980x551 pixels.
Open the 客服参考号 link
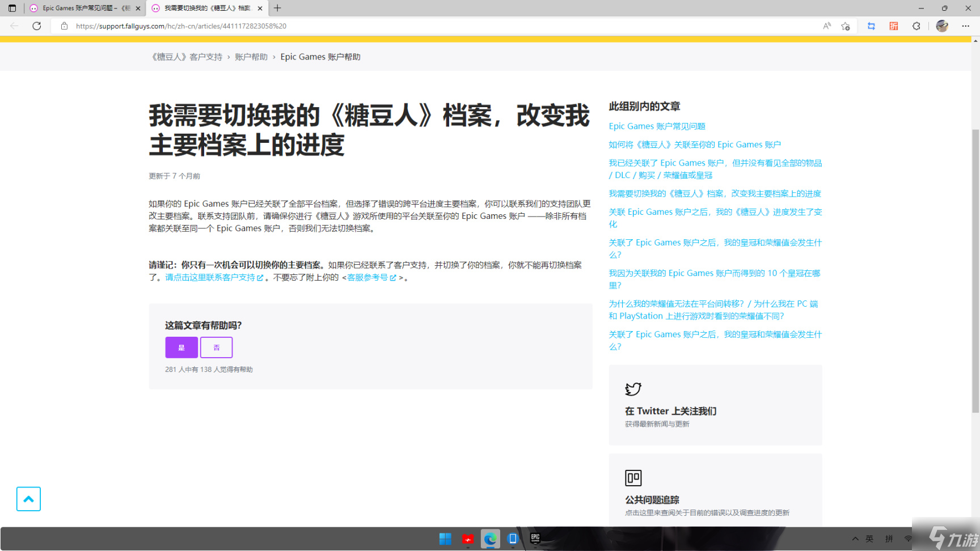(371, 277)
